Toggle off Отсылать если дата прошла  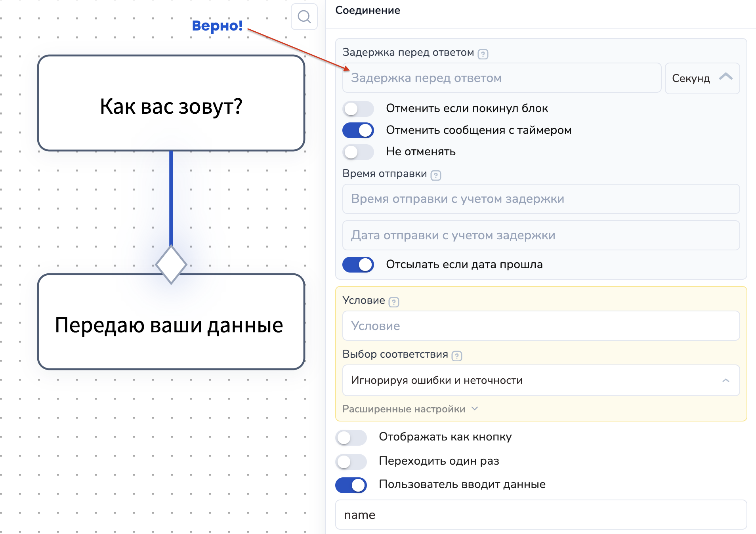[x=358, y=265]
